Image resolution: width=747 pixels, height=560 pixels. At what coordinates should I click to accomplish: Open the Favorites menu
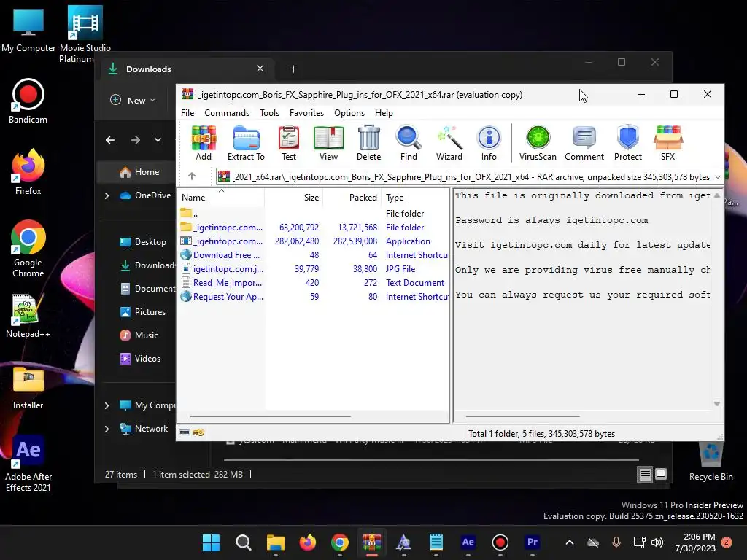(x=306, y=113)
